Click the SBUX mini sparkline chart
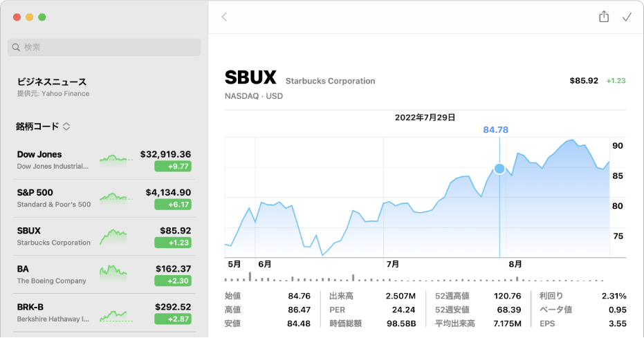 115,236
